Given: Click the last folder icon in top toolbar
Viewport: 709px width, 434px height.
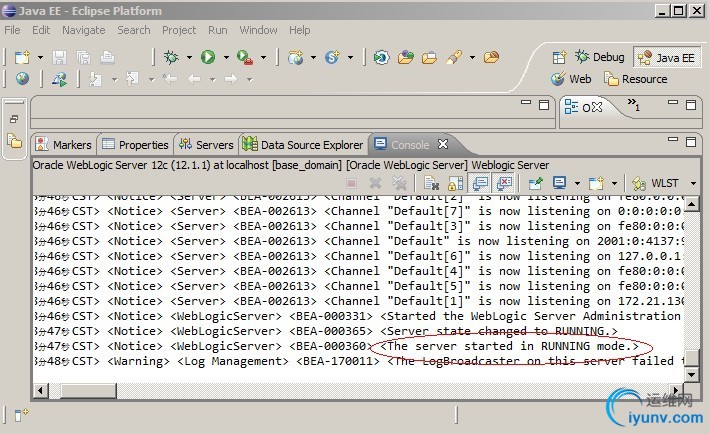Looking at the screenshot, I should [x=491, y=57].
